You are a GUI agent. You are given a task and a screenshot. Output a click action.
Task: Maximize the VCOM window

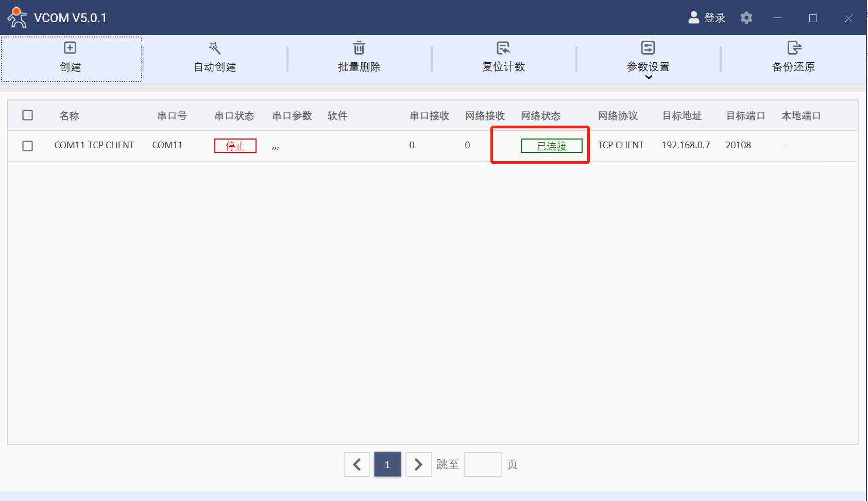(x=813, y=18)
